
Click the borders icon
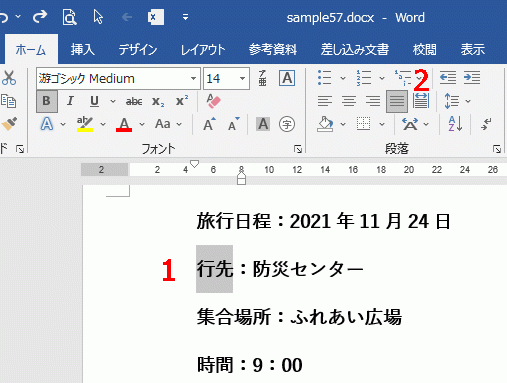[363, 124]
